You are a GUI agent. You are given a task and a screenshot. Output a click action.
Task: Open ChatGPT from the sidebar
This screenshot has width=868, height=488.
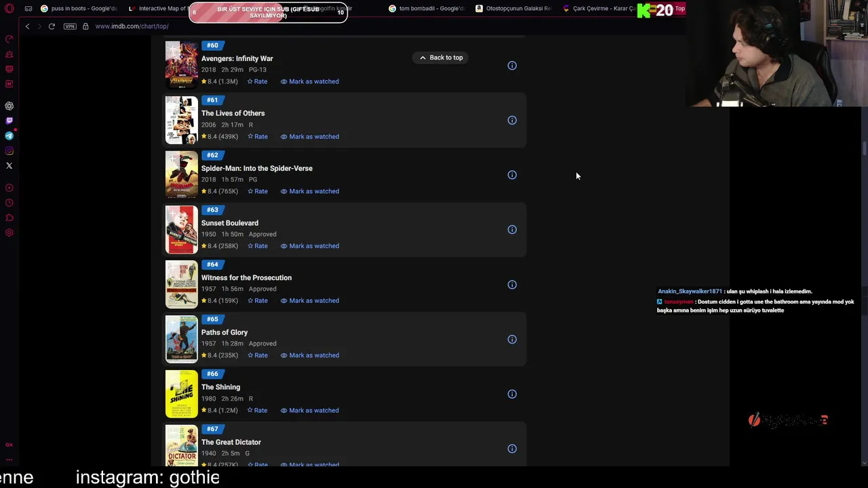click(x=9, y=106)
